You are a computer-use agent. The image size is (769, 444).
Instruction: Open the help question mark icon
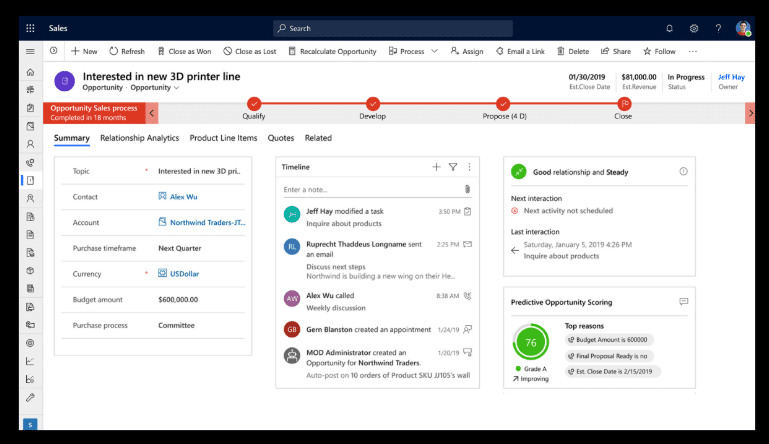718,28
